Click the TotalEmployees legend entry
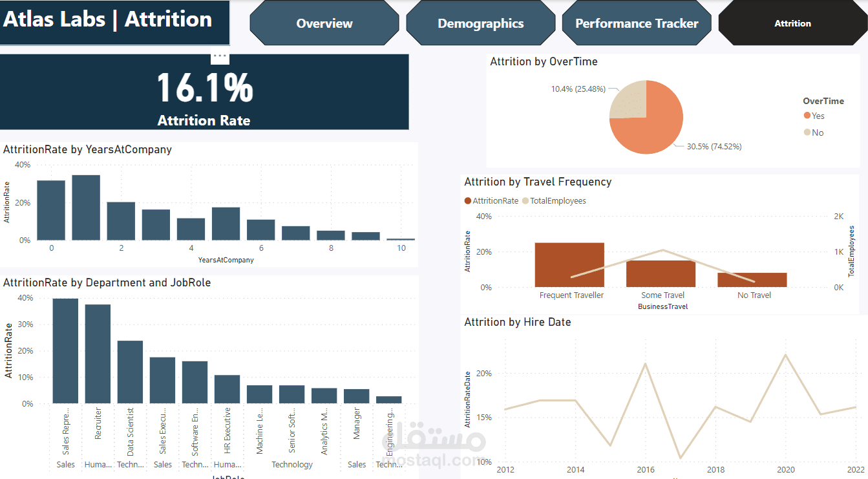 click(554, 201)
